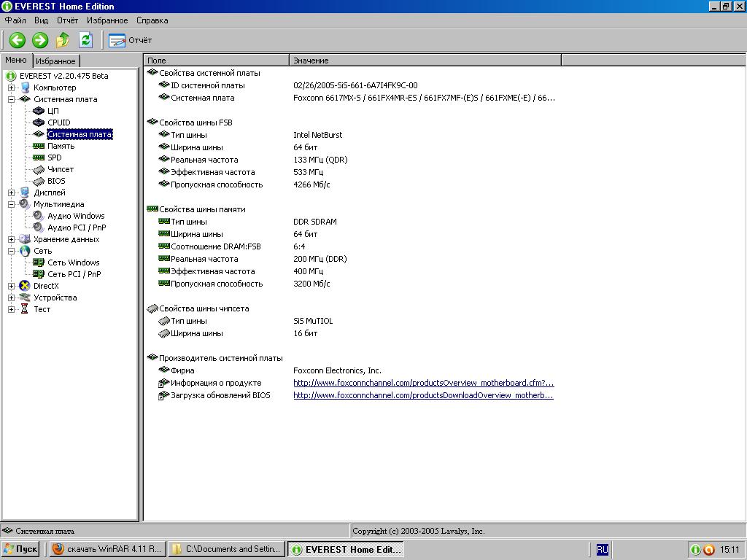
Task: Open the BIOS tree item
Action: click(x=56, y=181)
